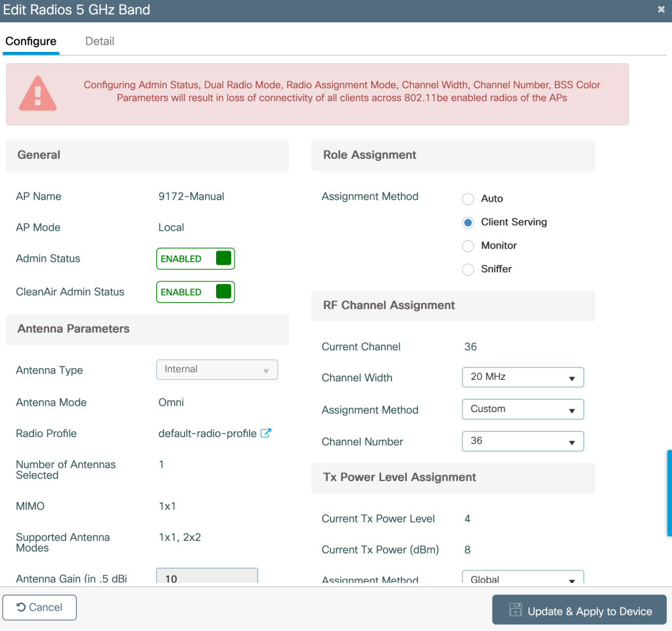Open Antenna Type Internal dropdown
The image size is (672, 631).
click(217, 369)
